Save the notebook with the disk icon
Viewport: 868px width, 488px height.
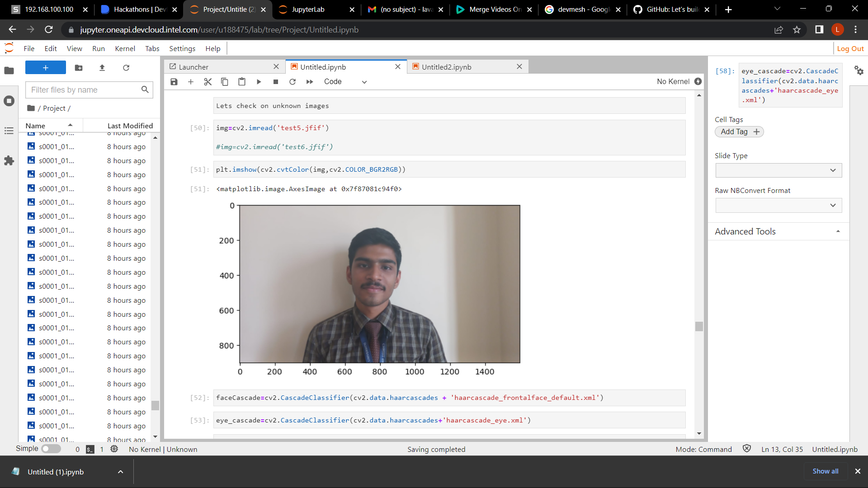[x=174, y=82]
